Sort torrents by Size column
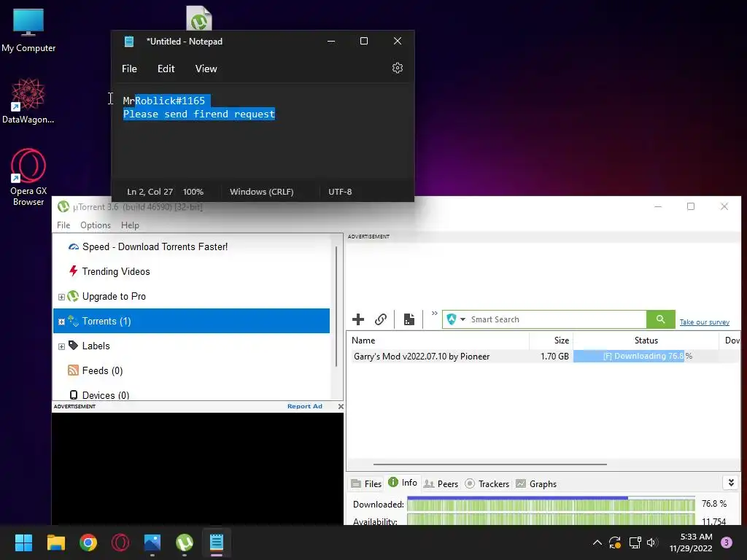This screenshot has height=560, width=747. pyautogui.click(x=551, y=341)
